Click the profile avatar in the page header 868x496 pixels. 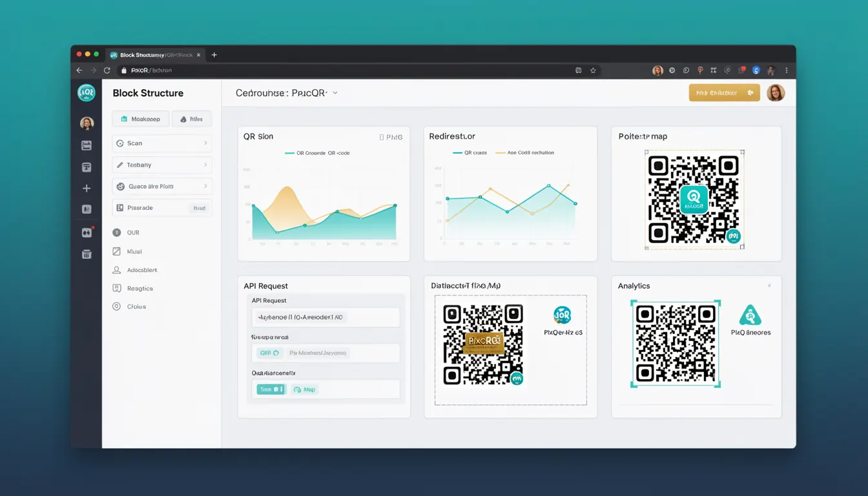click(776, 93)
